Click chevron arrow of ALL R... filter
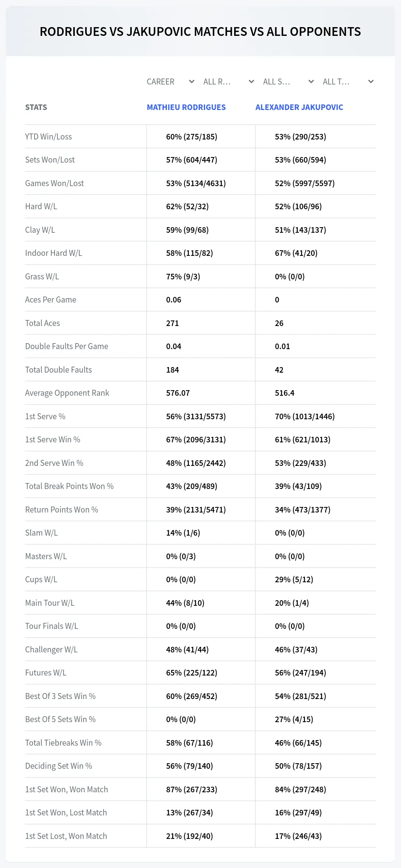Image resolution: width=401 pixels, height=868 pixels. coord(251,82)
